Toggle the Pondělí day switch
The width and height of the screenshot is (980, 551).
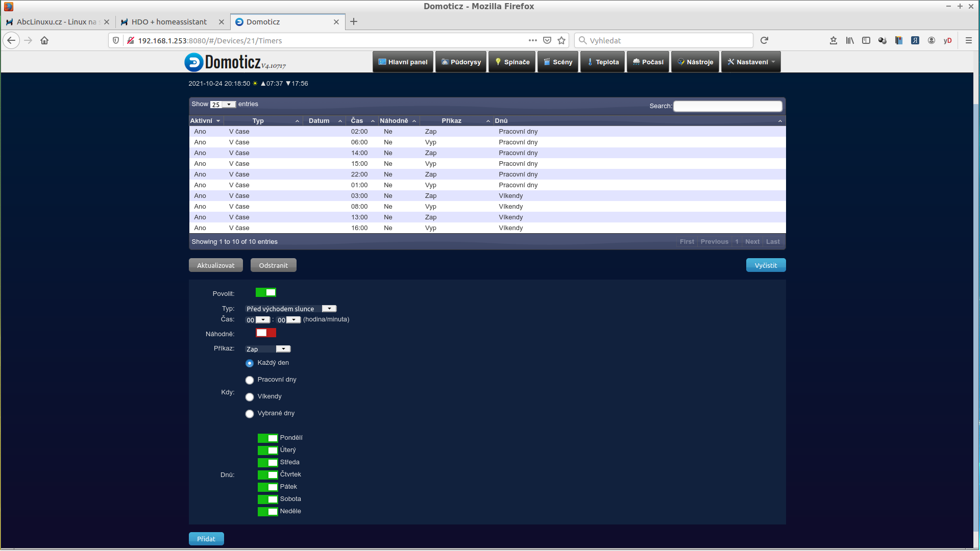click(268, 438)
